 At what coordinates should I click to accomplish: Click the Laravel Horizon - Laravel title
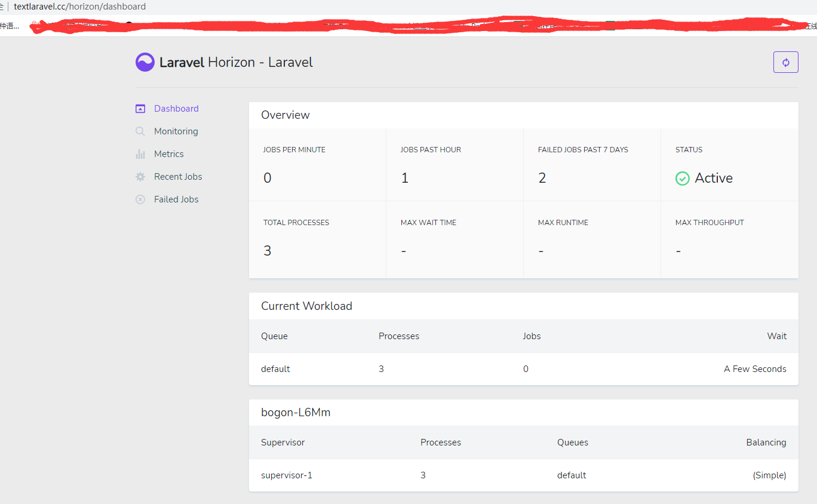pyautogui.click(x=236, y=62)
